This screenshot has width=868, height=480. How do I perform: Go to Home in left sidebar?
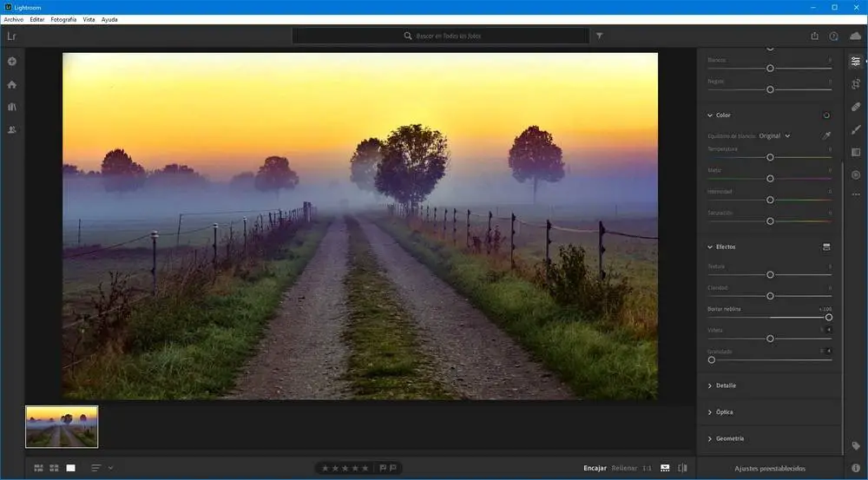click(x=11, y=85)
